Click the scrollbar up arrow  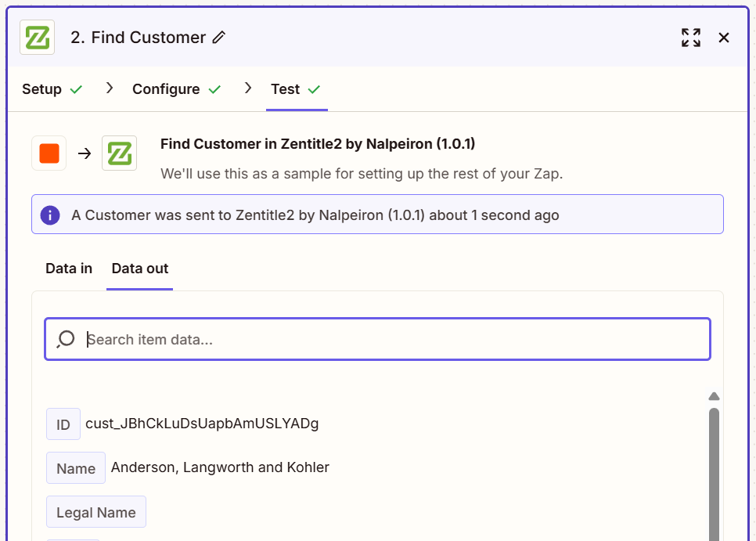point(714,396)
